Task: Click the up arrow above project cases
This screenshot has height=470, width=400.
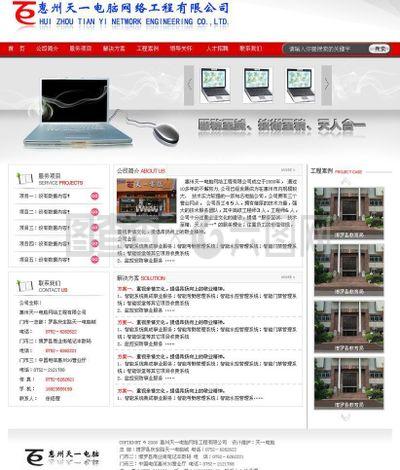Action: 346,181
